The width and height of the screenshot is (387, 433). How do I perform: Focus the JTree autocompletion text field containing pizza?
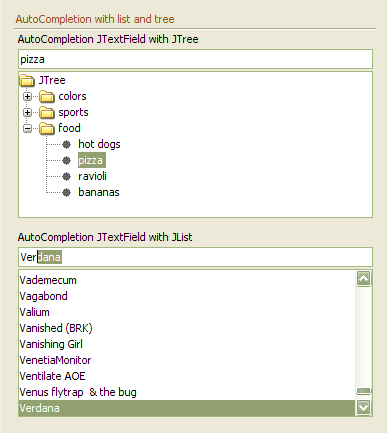coord(195,59)
